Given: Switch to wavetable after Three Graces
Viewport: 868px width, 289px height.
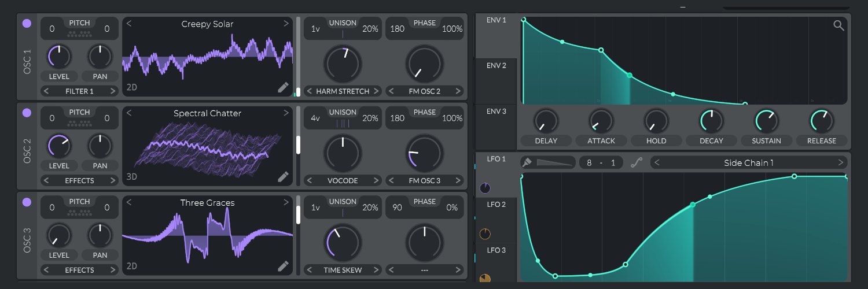Looking at the screenshot, I should pos(286,202).
